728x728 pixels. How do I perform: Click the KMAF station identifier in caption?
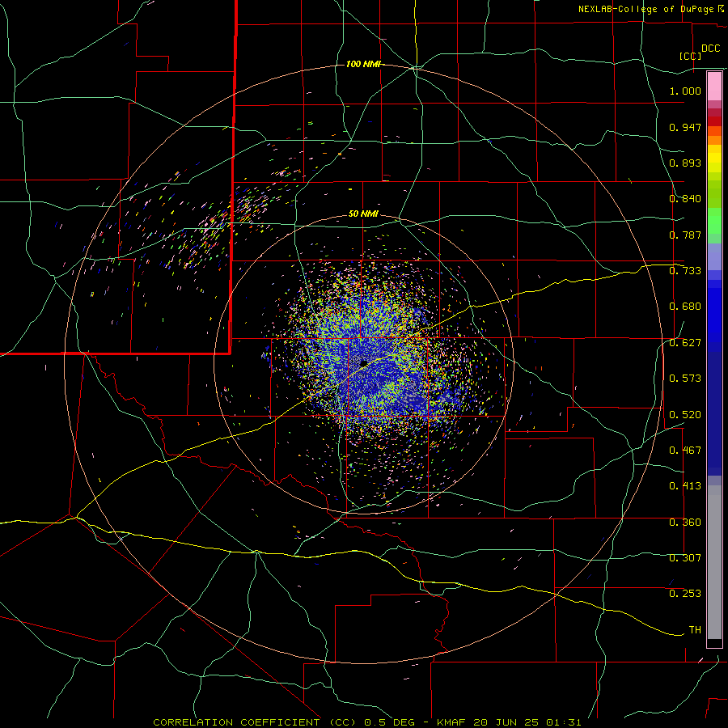453,722
